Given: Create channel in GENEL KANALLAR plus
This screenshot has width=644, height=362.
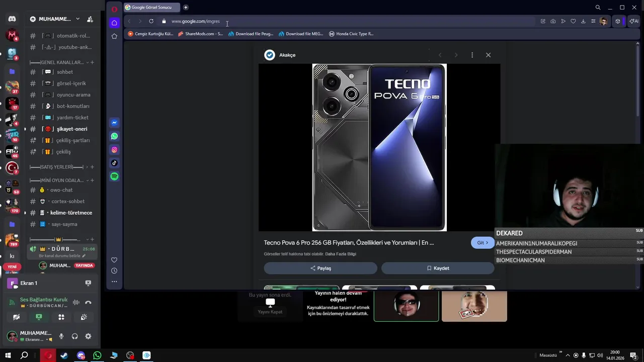Looking at the screenshot, I should point(92,62).
